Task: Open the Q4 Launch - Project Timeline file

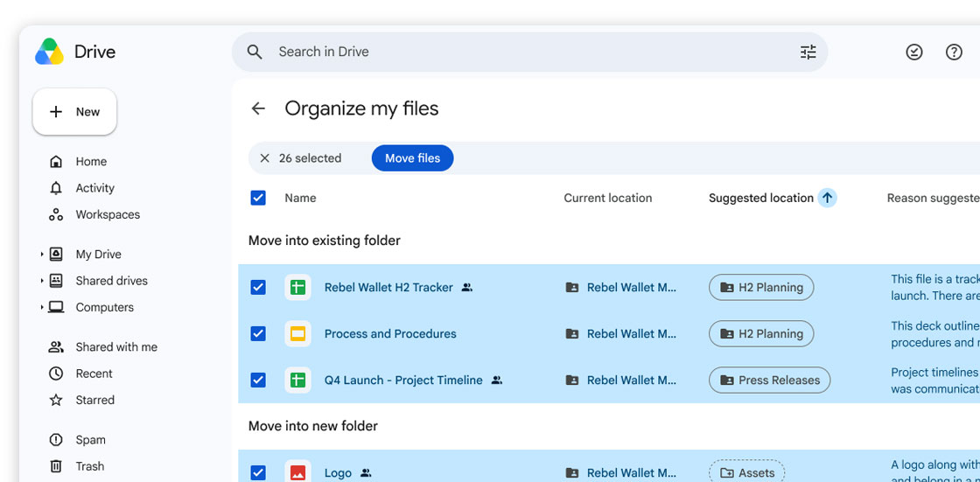Action: 403,381
